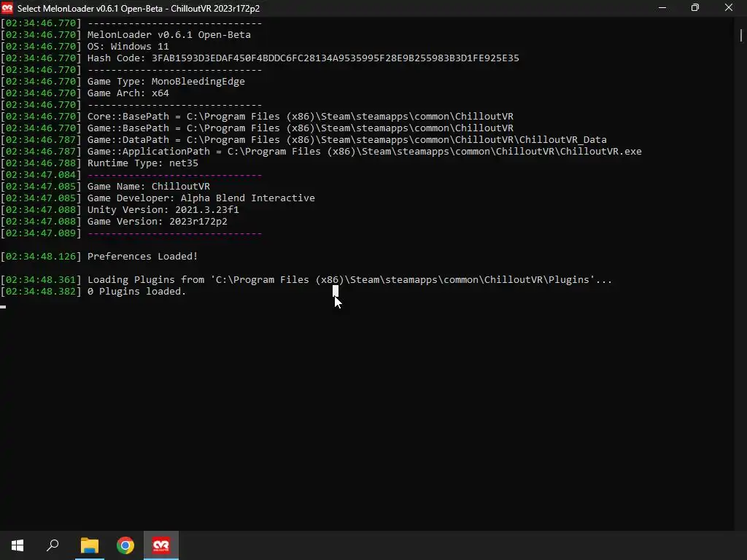The height and width of the screenshot is (560, 747).
Task: Click 'Runtime Type: net35' line
Action: click(142, 163)
